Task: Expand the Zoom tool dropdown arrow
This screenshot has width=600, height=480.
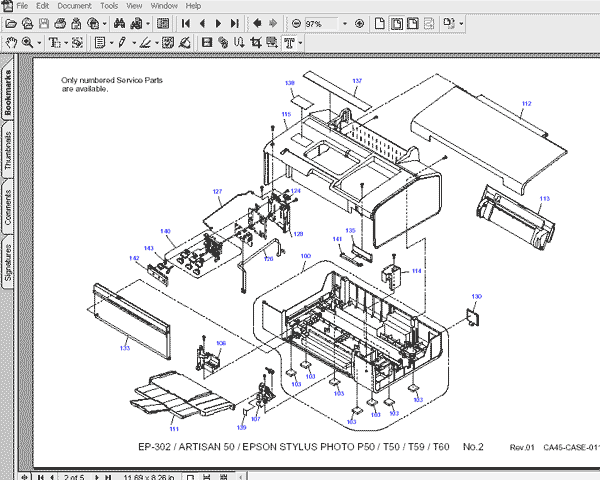Action: [38, 42]
